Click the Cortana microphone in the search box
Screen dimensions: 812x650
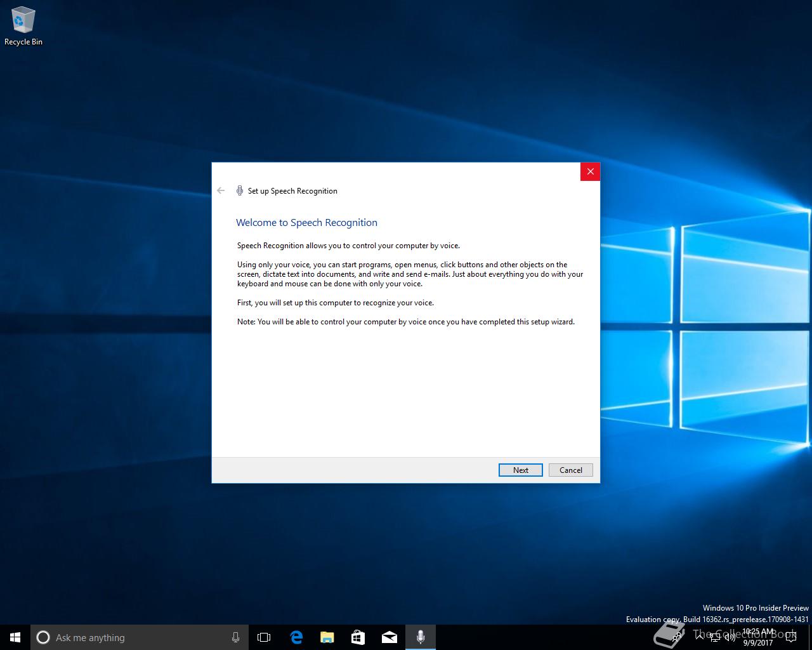pyautogui.click(x=235, y=637)
